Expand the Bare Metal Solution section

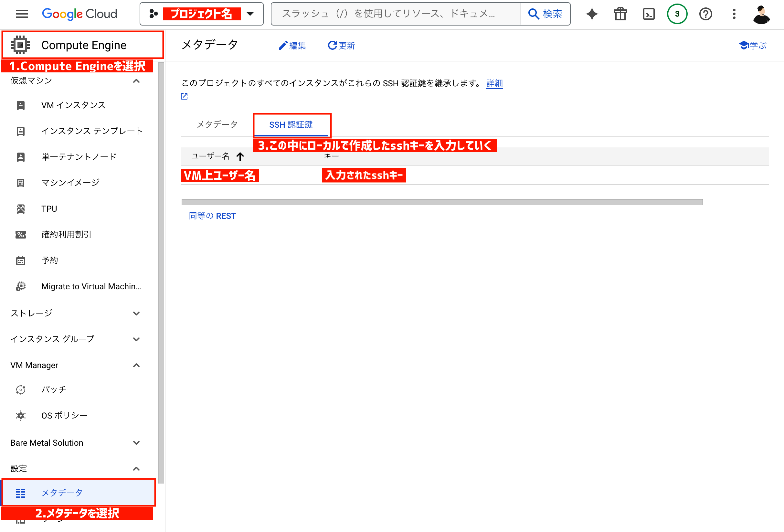[136, 442]
